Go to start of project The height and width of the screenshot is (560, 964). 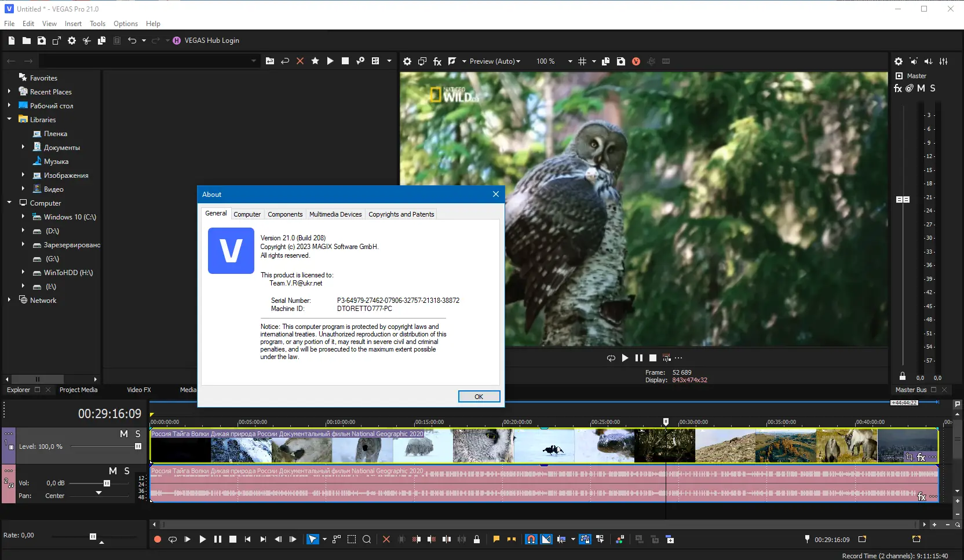(248, 539)
